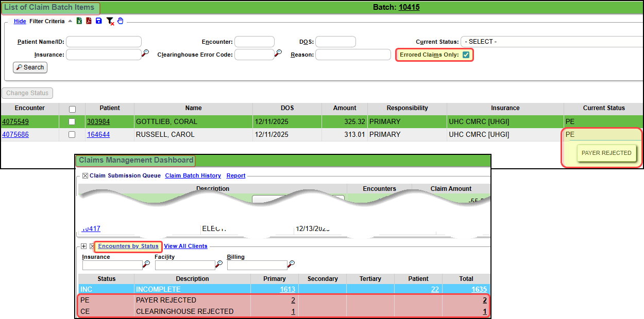This screenshot has width=644, height=319.
Task: Clear filters using the funnel icon
Action: tap(110, 21)
